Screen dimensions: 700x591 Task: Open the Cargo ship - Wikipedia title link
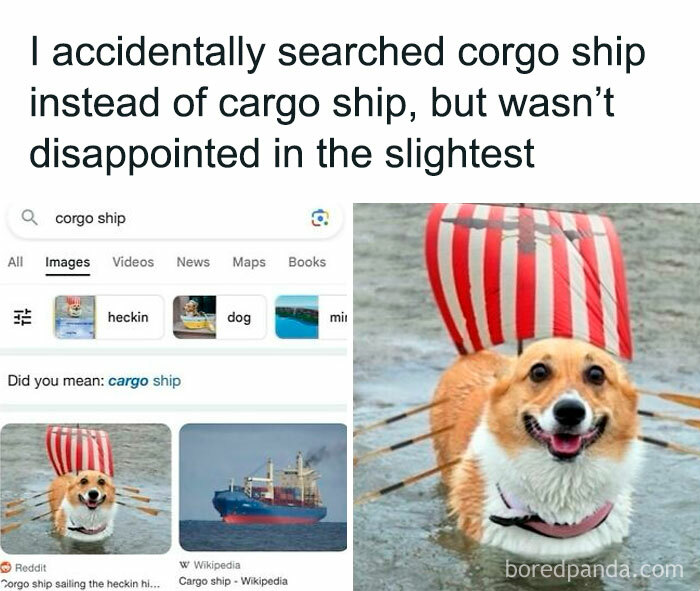(233, 581)
